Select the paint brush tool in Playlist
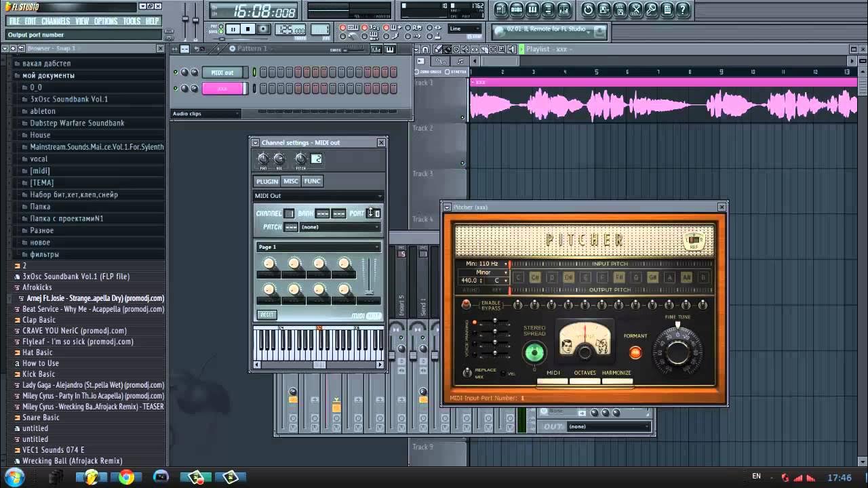 point(447,49)
